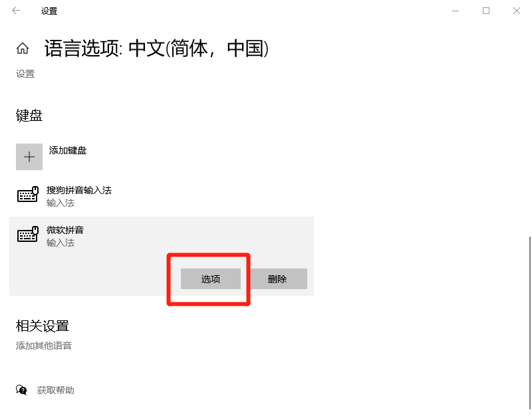Click the 键盘 section heading
The height and width of the screenshot is (420, 532).
click(x=29, y=116)
